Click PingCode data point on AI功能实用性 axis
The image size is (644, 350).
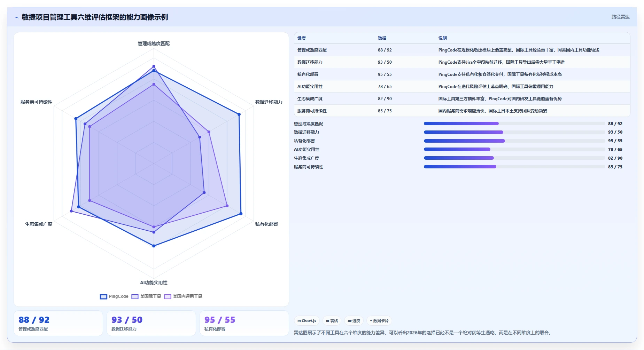pos(154,246)
